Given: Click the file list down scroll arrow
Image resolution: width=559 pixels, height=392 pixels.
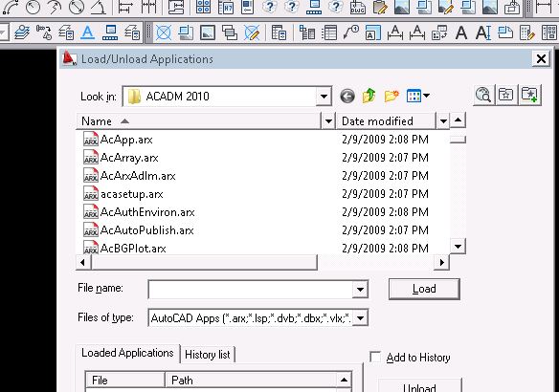Looking at the screenshot, I should [x=458, y=246].
